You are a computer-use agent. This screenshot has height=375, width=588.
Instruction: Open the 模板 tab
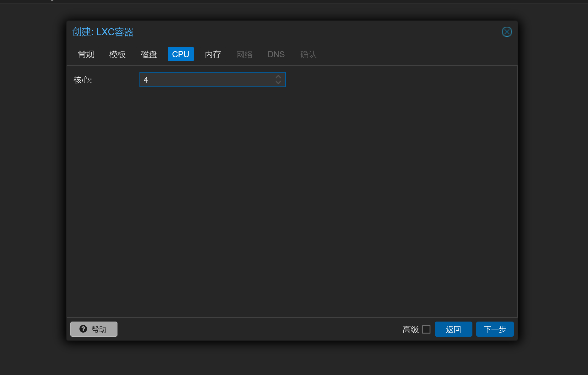click(x=117, y=54)
